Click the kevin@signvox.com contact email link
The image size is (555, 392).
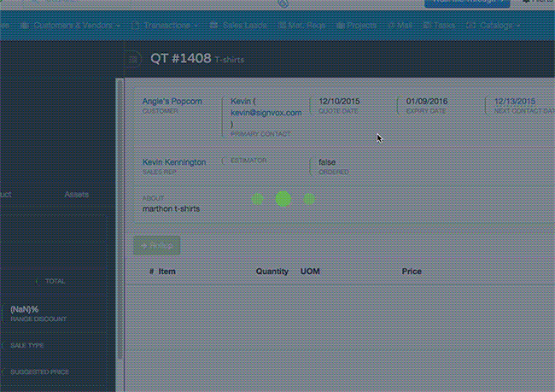click(266, 113)
